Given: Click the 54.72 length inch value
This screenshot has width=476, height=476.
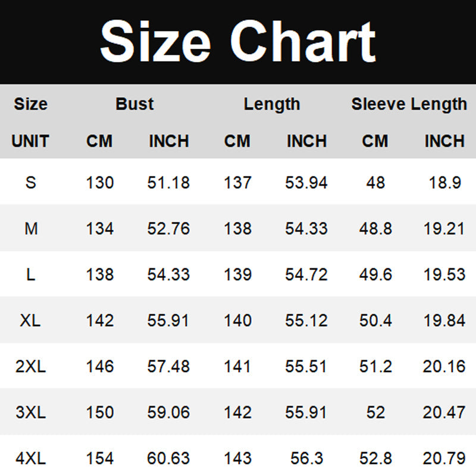Looking at the screenshot, I should tap(306, 274).
